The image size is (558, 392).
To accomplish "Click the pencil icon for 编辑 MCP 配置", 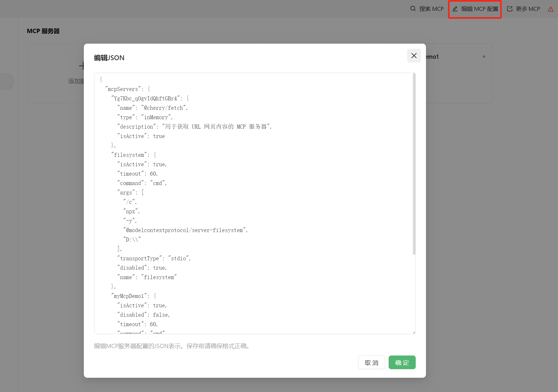I will tap(455, 9).
